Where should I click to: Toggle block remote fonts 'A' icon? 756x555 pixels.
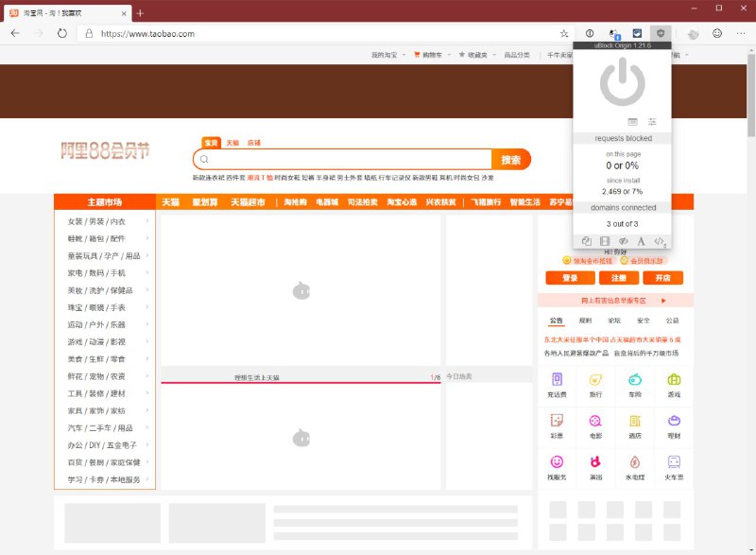(x=641, y=241)
